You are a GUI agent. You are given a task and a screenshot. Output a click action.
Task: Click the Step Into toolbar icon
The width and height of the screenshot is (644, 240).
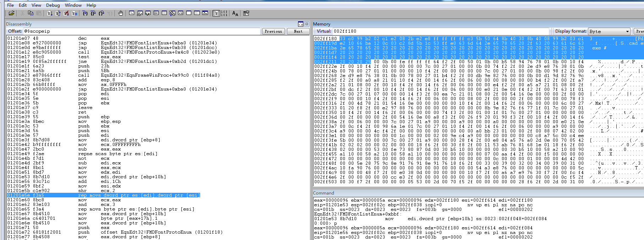click(85, 13)
